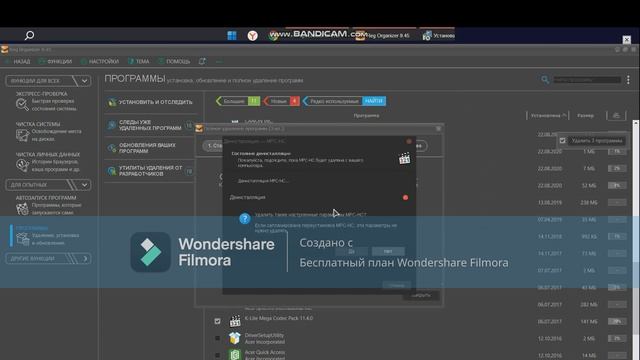This screenshot has height=360, width=640.
Task: Click the usage bar in the 32 МБ row
Action: click(617, 185)
